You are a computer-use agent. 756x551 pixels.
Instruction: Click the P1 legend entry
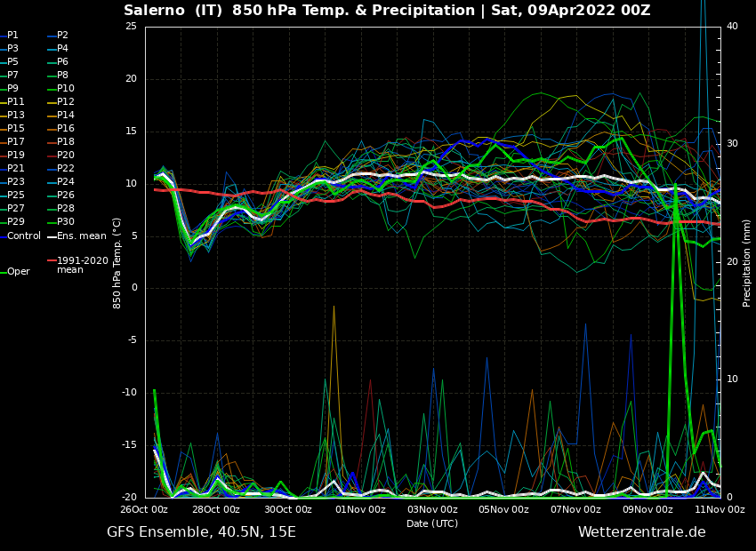coord(12,36)
